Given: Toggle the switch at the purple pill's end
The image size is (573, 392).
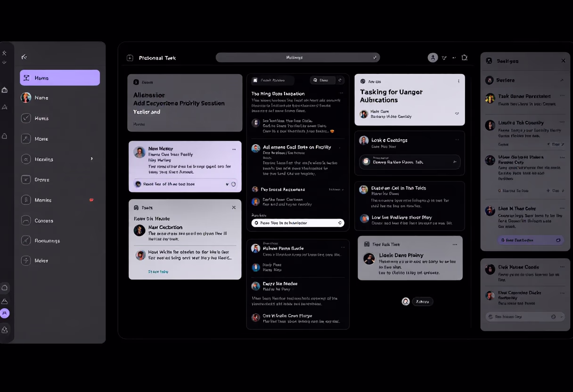Looking at the screenshot, I should (x=558, y=240).
